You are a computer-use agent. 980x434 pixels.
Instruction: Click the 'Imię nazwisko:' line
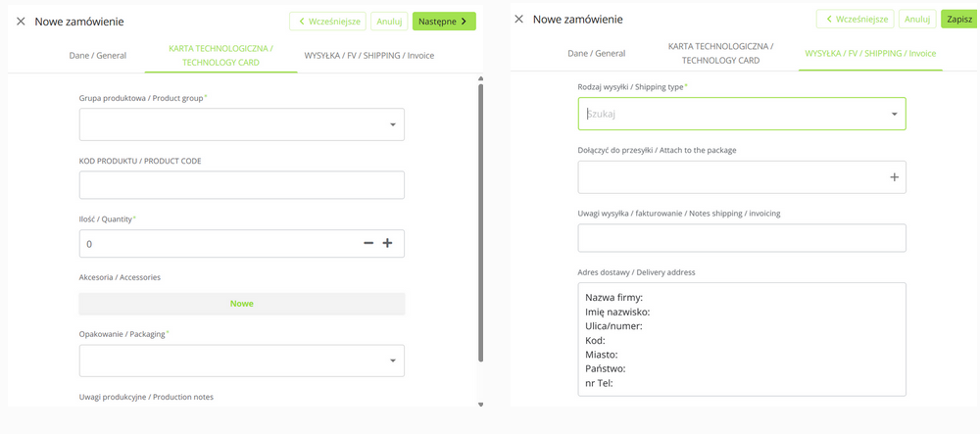(x=618, y=312)
